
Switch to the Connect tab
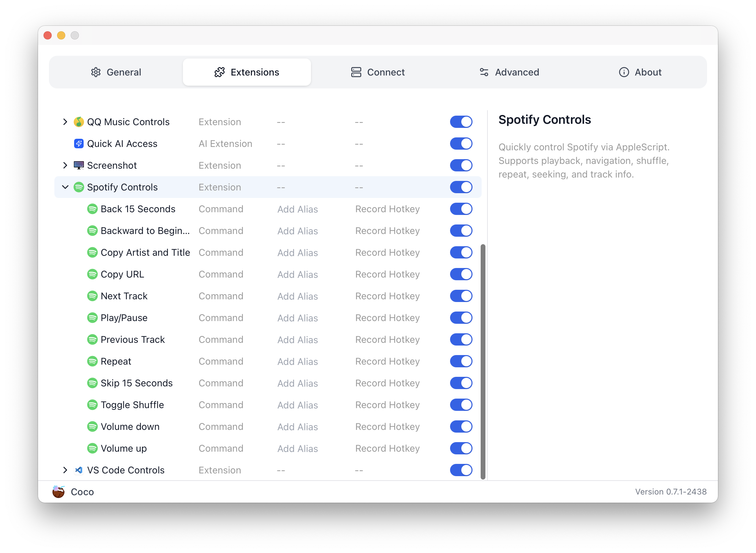[x=378, y=72]
